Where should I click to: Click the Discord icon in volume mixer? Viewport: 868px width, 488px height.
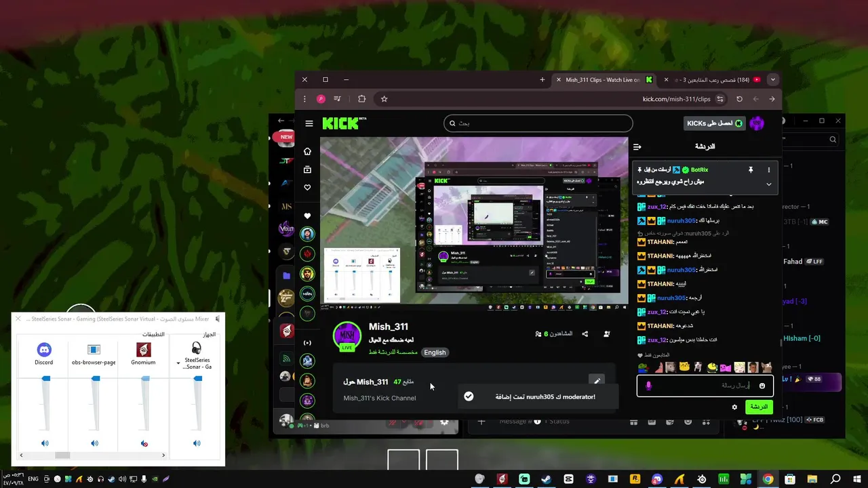point(44,350)
